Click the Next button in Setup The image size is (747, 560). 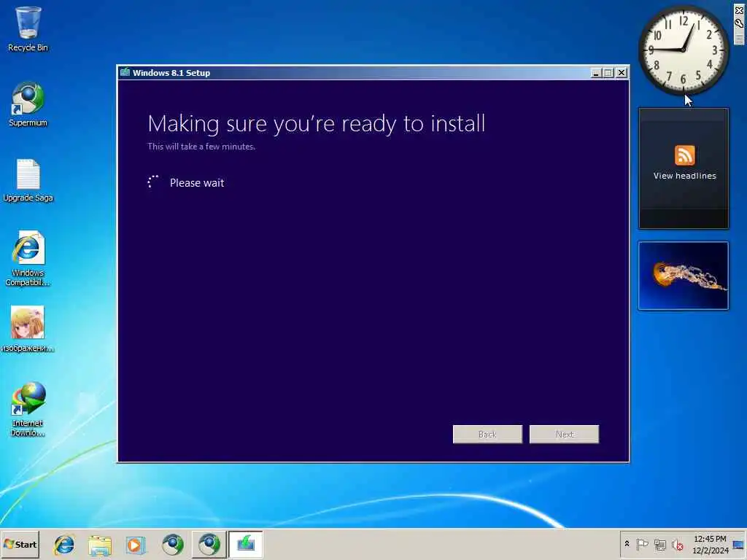pos(564,435)
